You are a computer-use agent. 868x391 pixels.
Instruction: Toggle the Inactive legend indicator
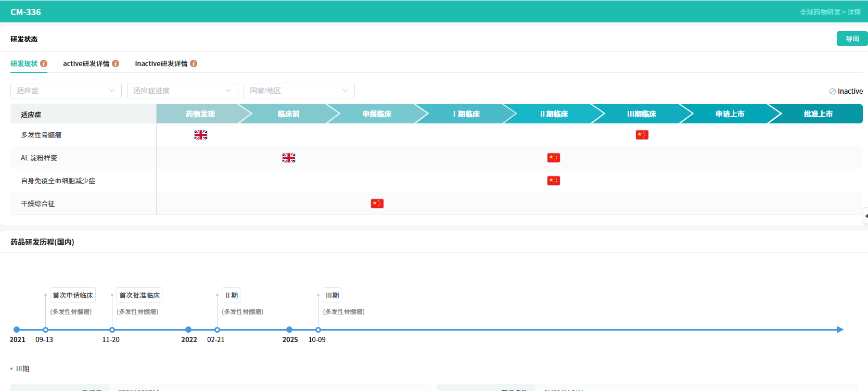tap(846, 91)
